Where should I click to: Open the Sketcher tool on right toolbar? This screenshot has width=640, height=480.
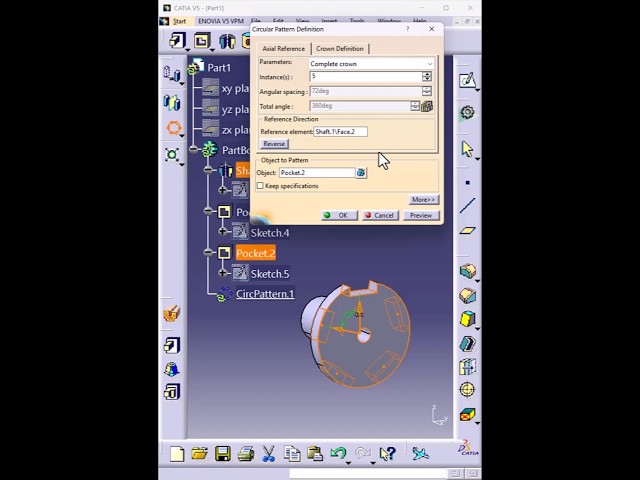tap(467, 80)
